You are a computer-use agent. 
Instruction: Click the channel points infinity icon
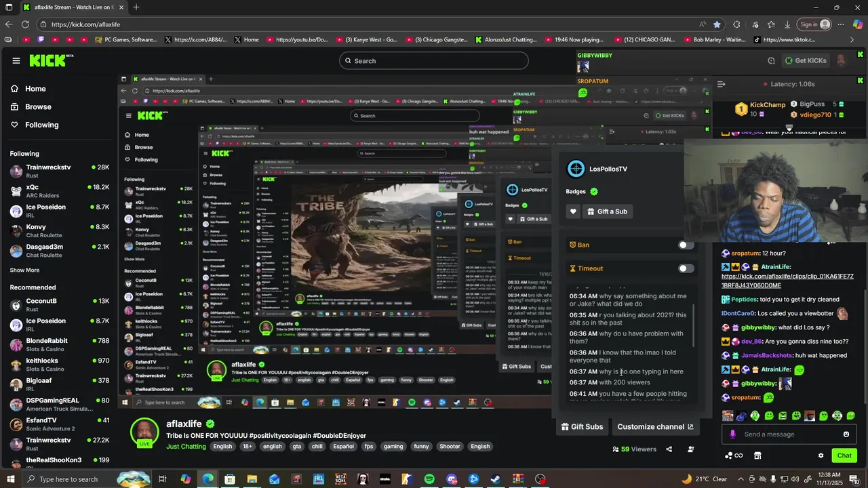pyautogui.click(x=734, y=455)
